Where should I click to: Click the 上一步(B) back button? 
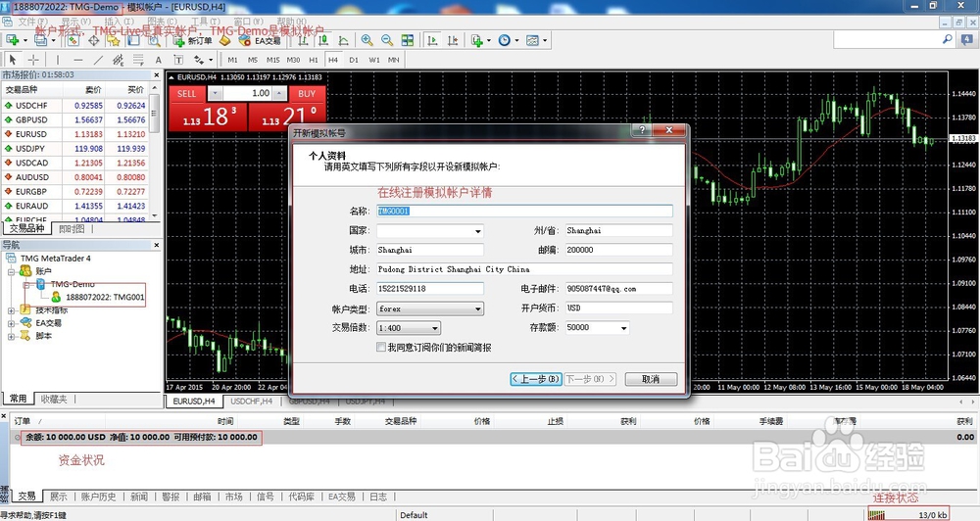(536, 379)
